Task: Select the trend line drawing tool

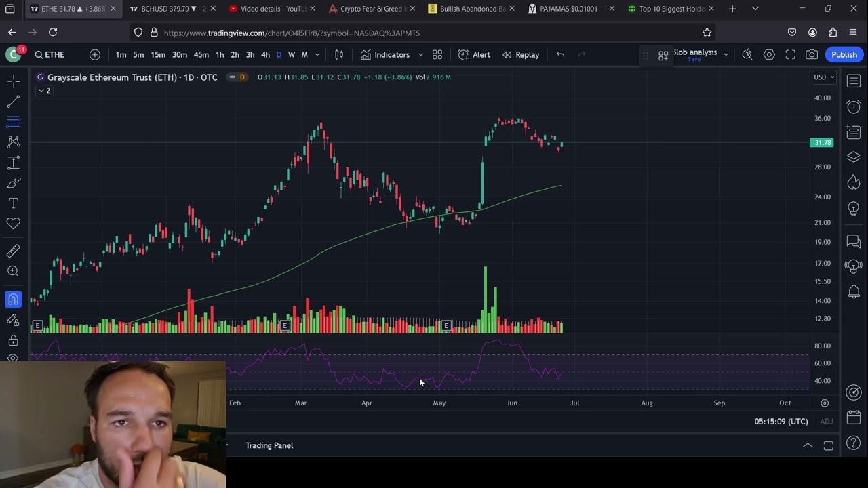Action: [x=13, y=102]
